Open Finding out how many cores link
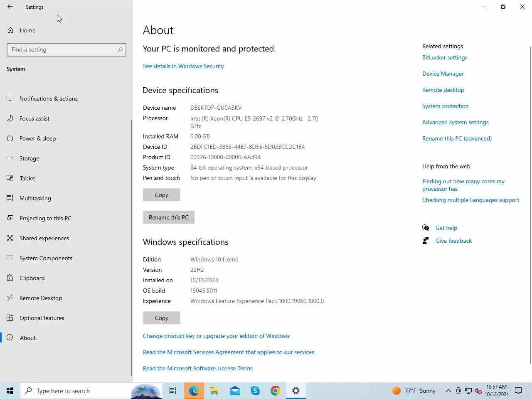This screenshot has width=532, height=399. 463,185
